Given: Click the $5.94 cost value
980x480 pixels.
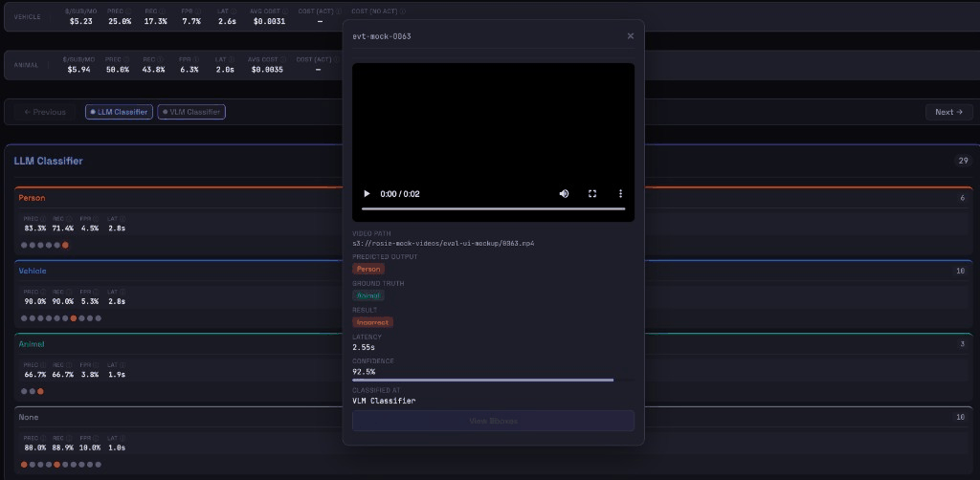Looking at the screenshot, I should pos(78,70).
